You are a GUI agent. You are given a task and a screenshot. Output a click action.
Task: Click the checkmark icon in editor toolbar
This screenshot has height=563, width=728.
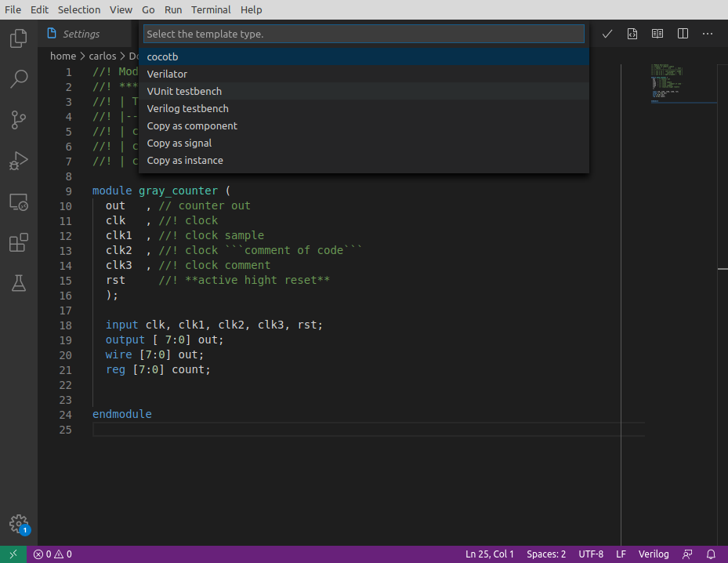click(x=607, y=34)
